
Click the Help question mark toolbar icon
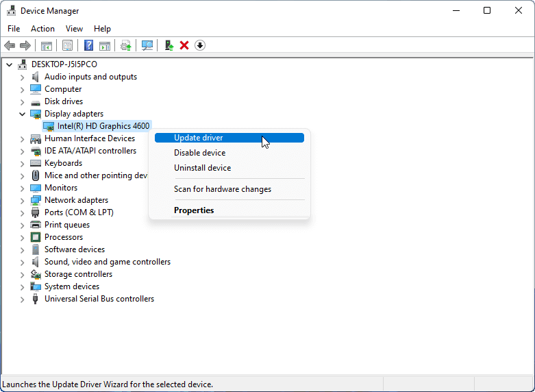point(88,45)
